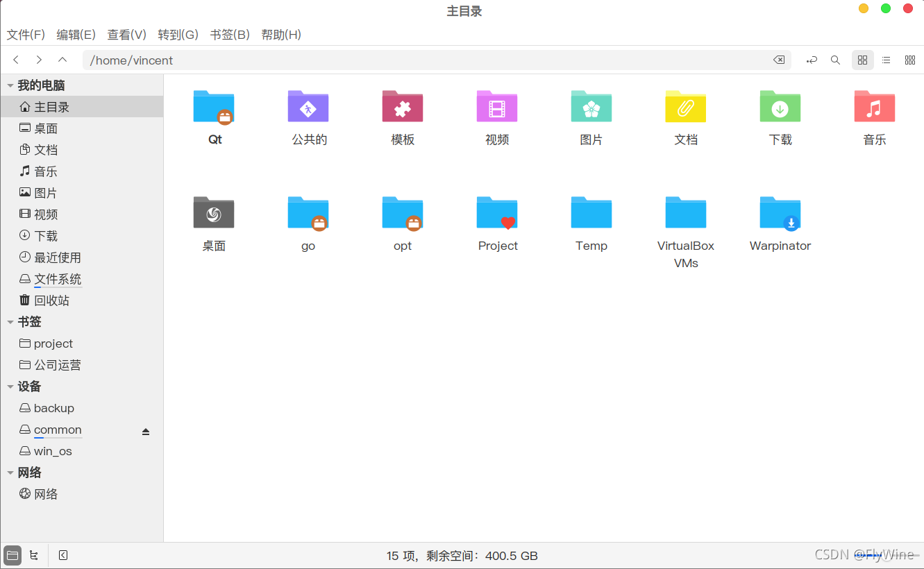Eject the common drive
This screenshot has height=569, width=924.
point(146,432)
